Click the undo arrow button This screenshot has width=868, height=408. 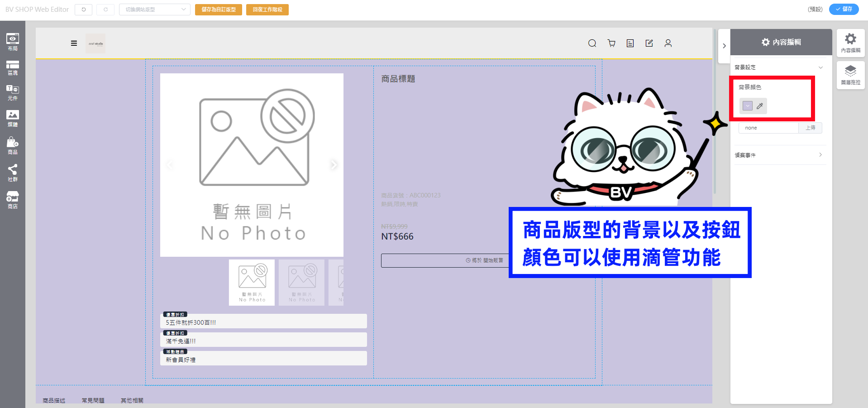(84, 10)
